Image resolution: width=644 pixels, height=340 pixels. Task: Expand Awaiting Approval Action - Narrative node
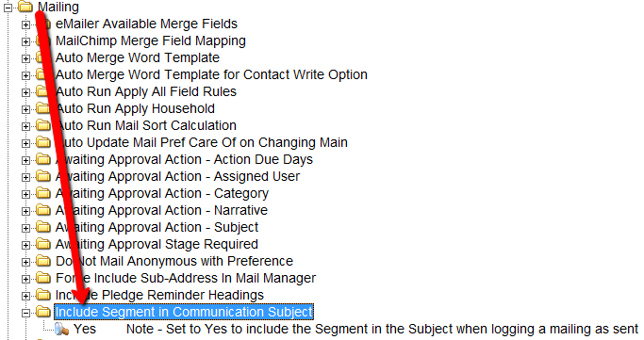[25, 211]
